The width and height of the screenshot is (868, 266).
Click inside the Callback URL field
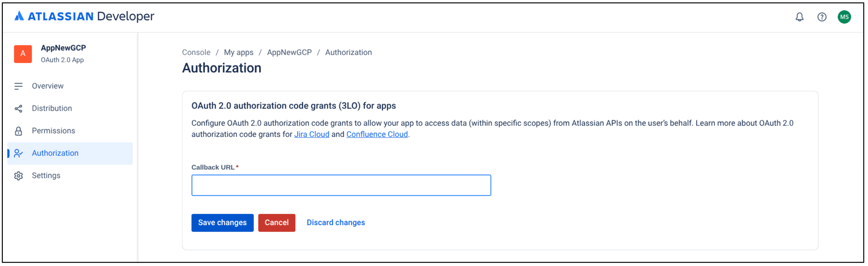(341, 185)
